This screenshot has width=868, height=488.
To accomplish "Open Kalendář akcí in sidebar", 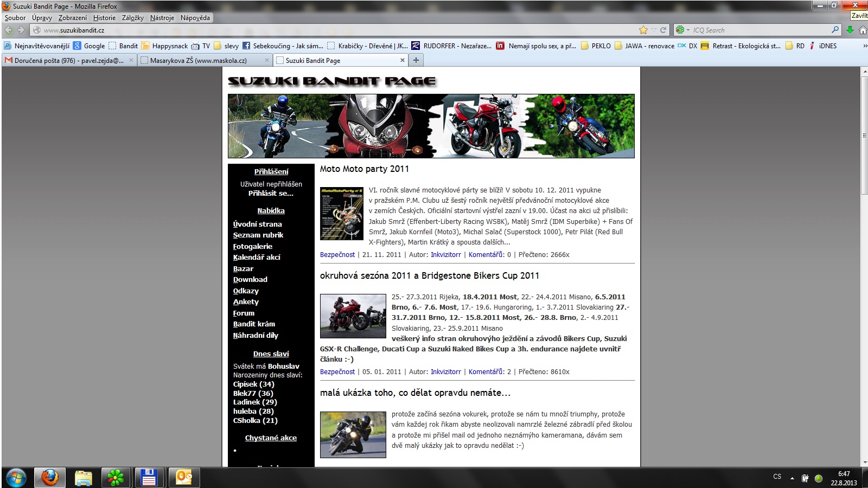I will (x=257, y=257).
